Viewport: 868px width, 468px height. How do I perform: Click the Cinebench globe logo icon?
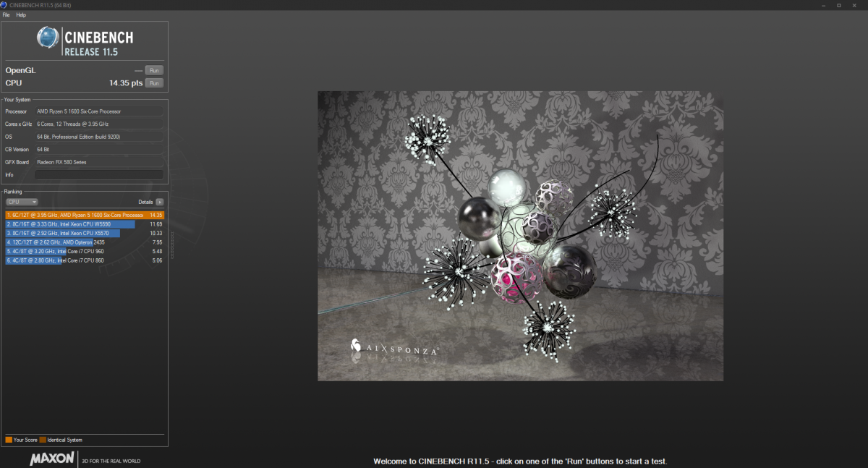(48, 38)
